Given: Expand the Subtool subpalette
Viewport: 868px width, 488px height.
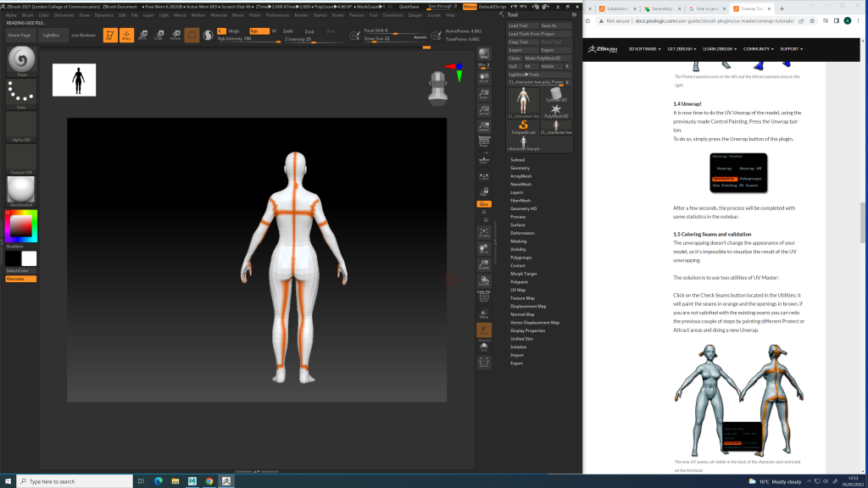Looking at the screenshot, I should pos(518,160).
